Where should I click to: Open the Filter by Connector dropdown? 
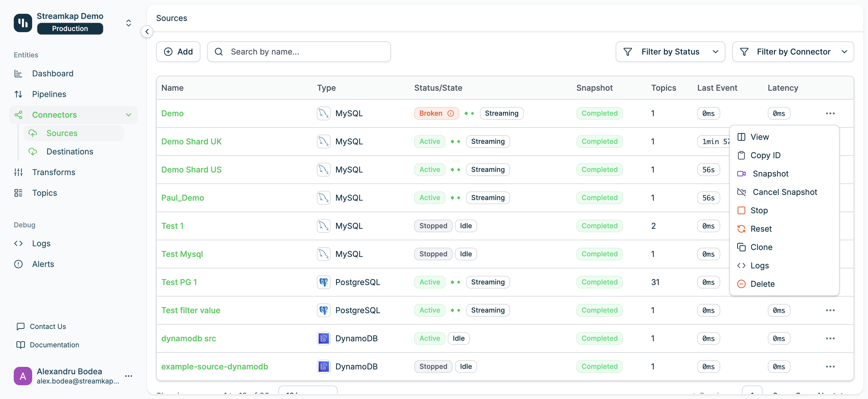click(793, 52)
